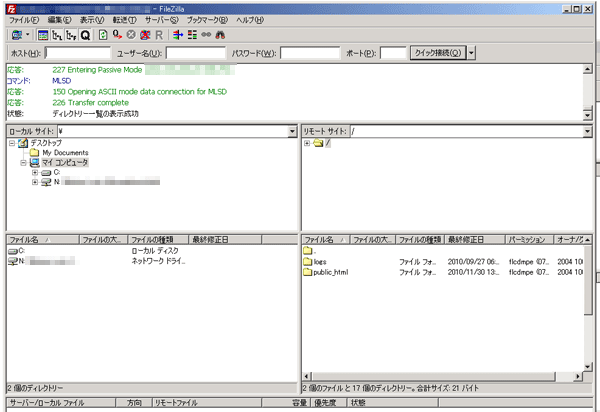This screenshot has width=600, height=412.
Task: Collapse the デスクトップ tree node
Action: click(x=12, y=143)
